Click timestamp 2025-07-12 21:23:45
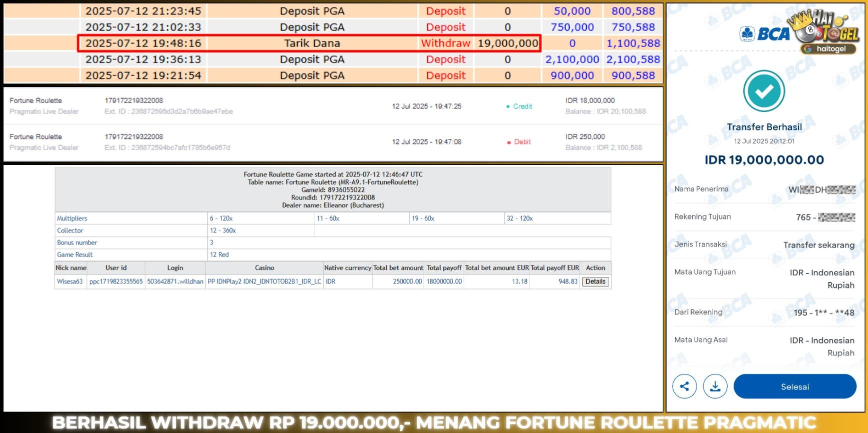The image size is (868, 433). (x=143, y=11)
